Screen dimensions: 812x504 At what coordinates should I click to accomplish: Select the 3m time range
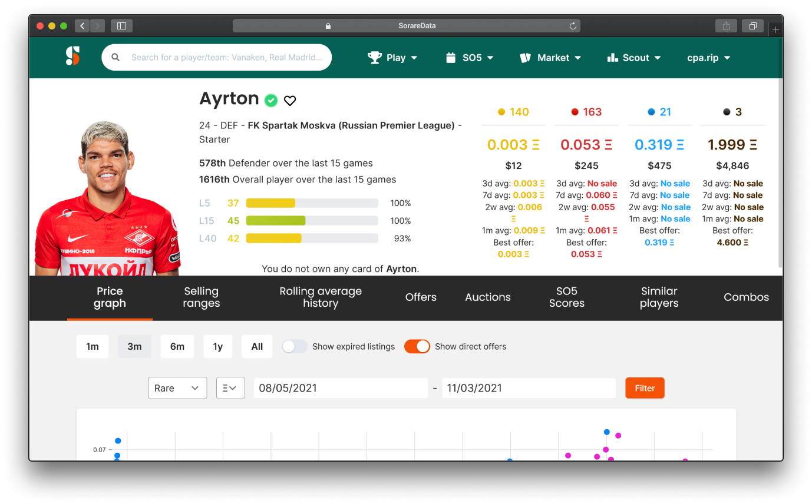point(134,347)
